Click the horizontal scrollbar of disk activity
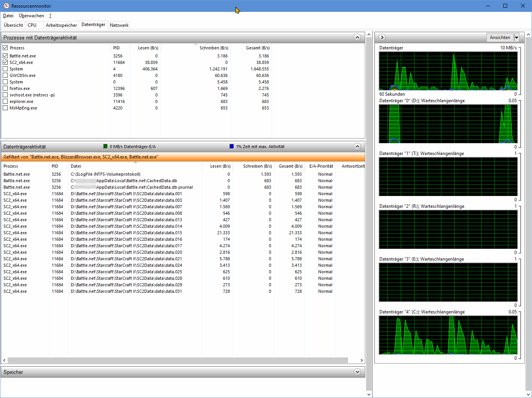532x398 pixels. coord(178,360)
